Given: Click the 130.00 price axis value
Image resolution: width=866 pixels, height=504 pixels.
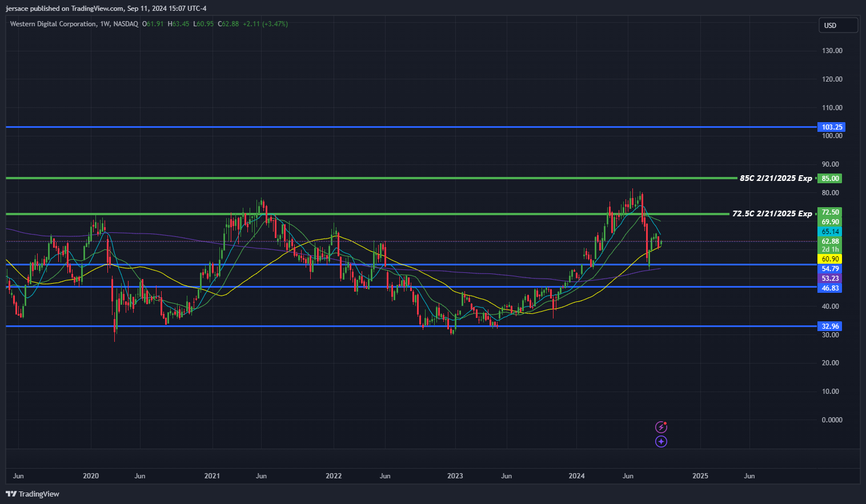Looking at the screenshot, I should pyautogui.click(x=832, y=51).
